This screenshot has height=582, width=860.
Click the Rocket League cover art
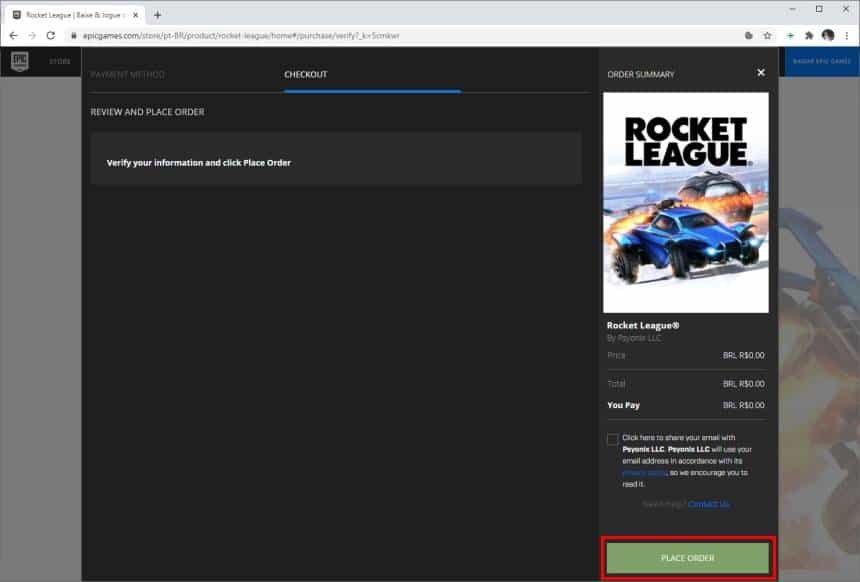(x=686, y=202)
